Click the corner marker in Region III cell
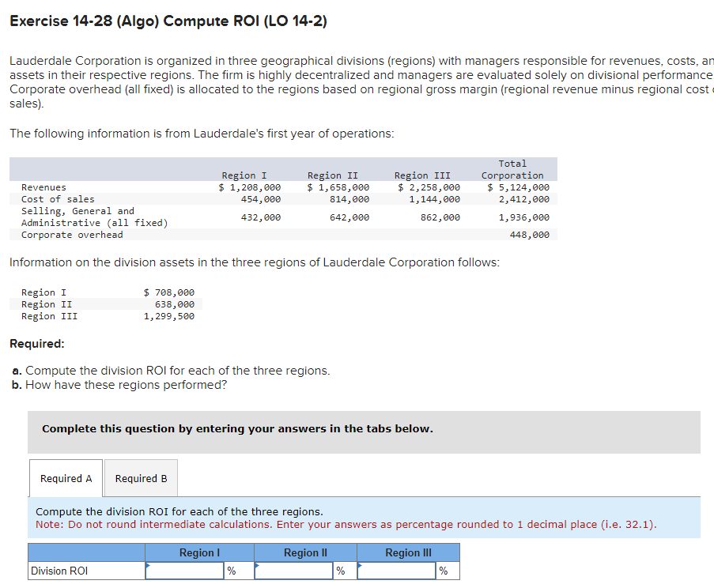Image resolution: width=714 pixels, height=588 pixels. pos(360,563)
